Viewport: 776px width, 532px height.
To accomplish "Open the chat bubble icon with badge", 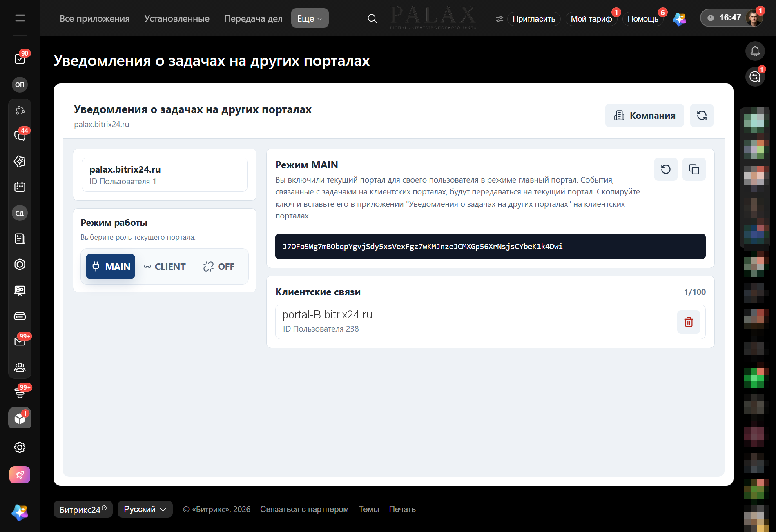I will 755,76.
